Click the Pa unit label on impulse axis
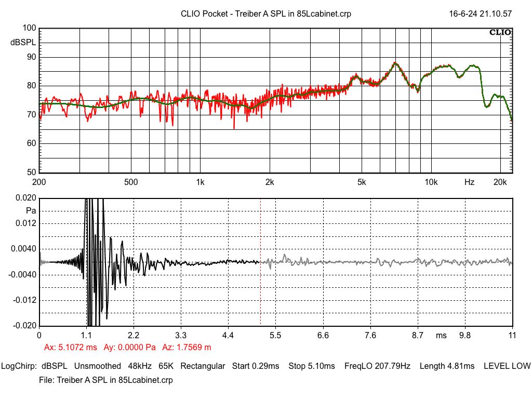 pos(30,211)
